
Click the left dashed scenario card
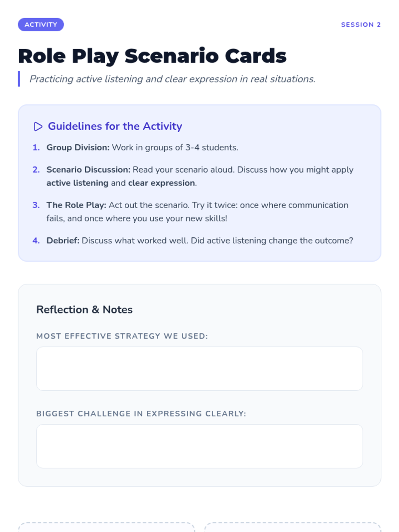[x=106, y=527]
